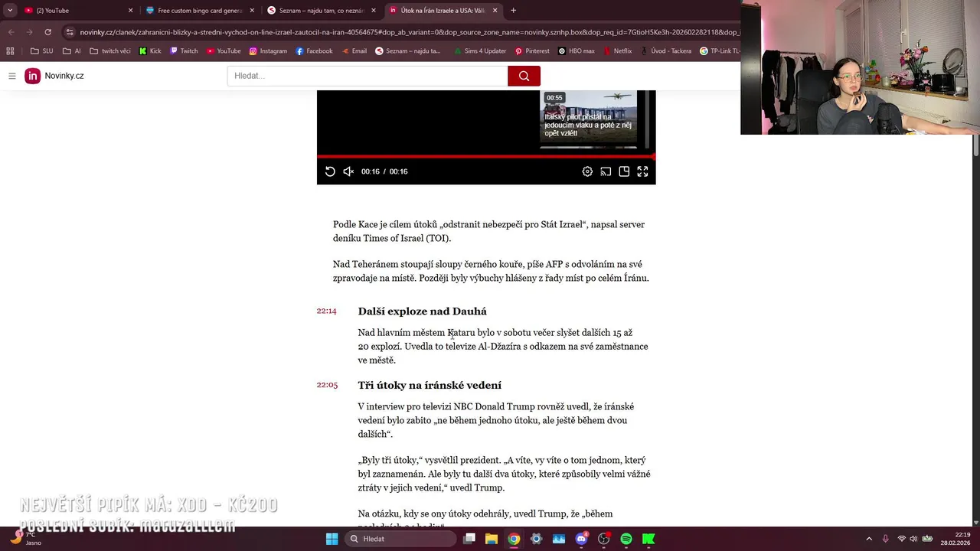Image resolution: width=980 pixels, height=551 pixels.
Task: Open the green Kick app taskbar icon
Action: [x=648, y=539]
